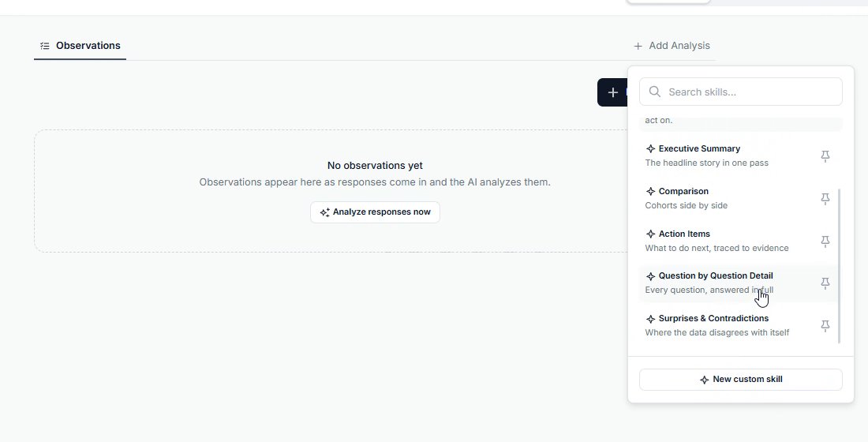Click the skills list scrollbar
Viewport: 868px width, 442px height.
(840, 266)
